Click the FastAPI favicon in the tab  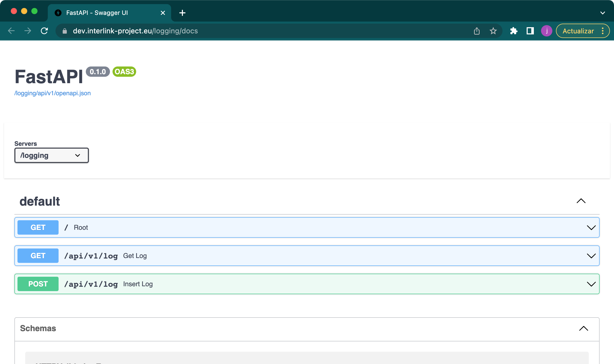pyautogui.click(x=58, y=13)
